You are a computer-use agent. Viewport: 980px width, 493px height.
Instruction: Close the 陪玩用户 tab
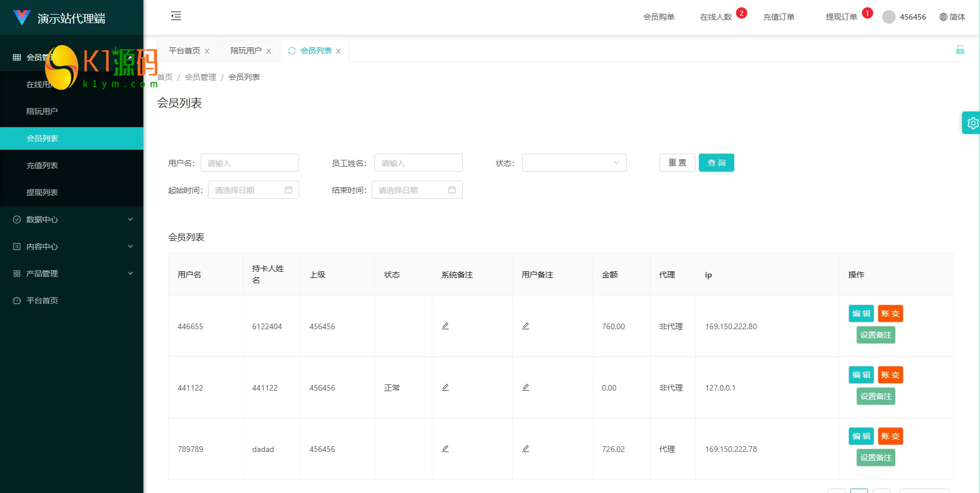point(269,51)
